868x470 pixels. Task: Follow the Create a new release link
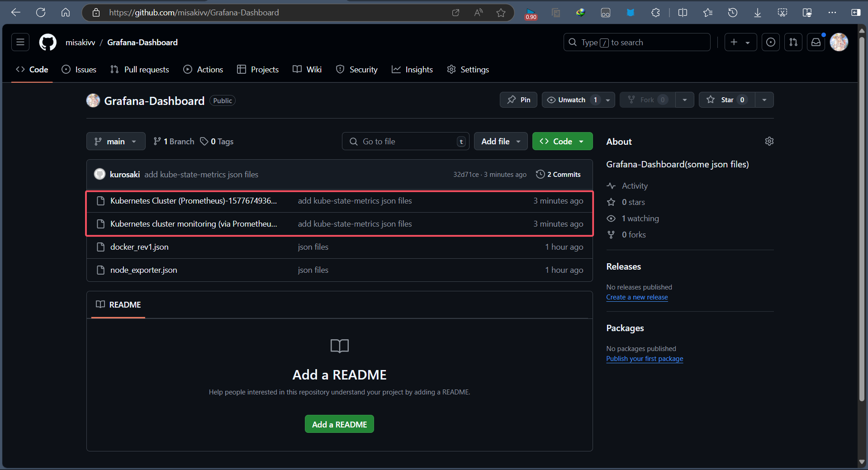click(637, 297)
